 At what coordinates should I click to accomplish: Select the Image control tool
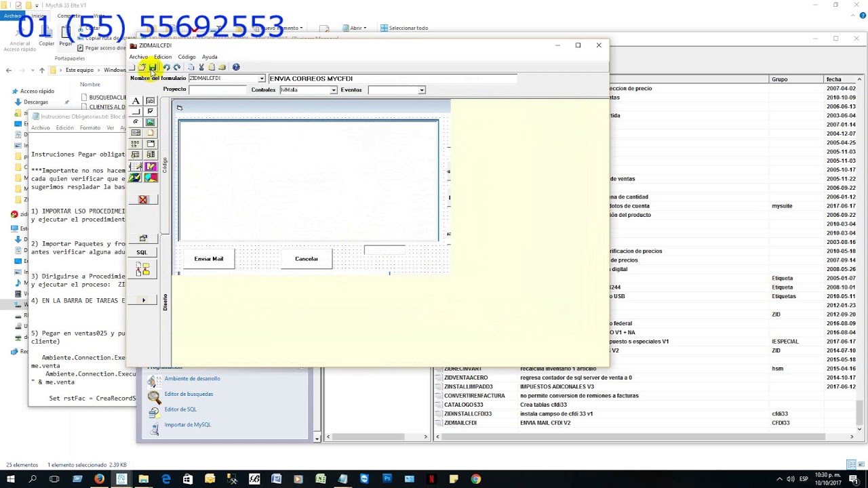pyautogui.click(x=151, y=122)
